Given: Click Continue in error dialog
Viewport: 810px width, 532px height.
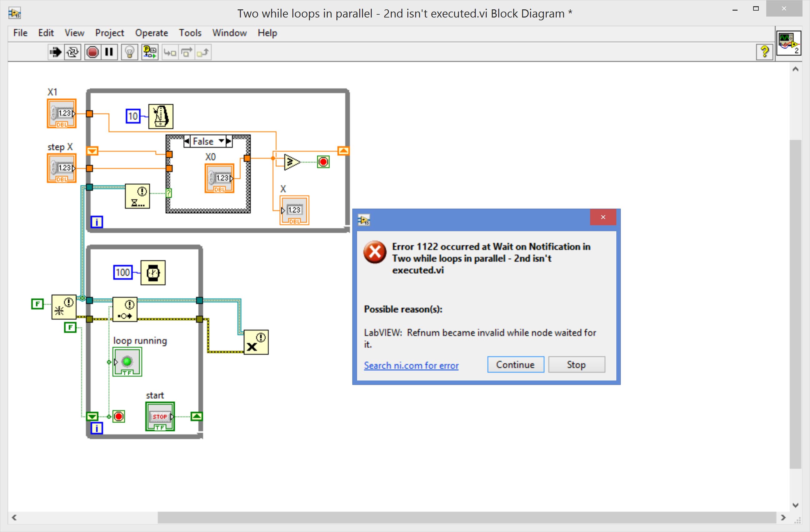Looking at the screenshot, I should click(515, 365).
